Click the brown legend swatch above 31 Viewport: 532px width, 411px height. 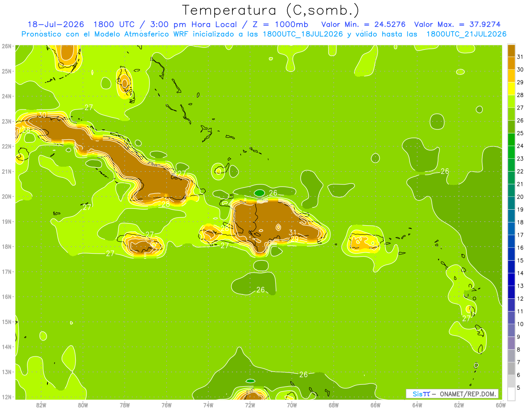(x=511, y=51)
